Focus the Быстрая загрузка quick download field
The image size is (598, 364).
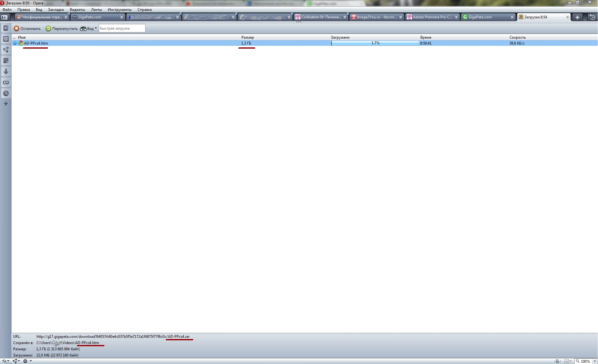(122, 28)
